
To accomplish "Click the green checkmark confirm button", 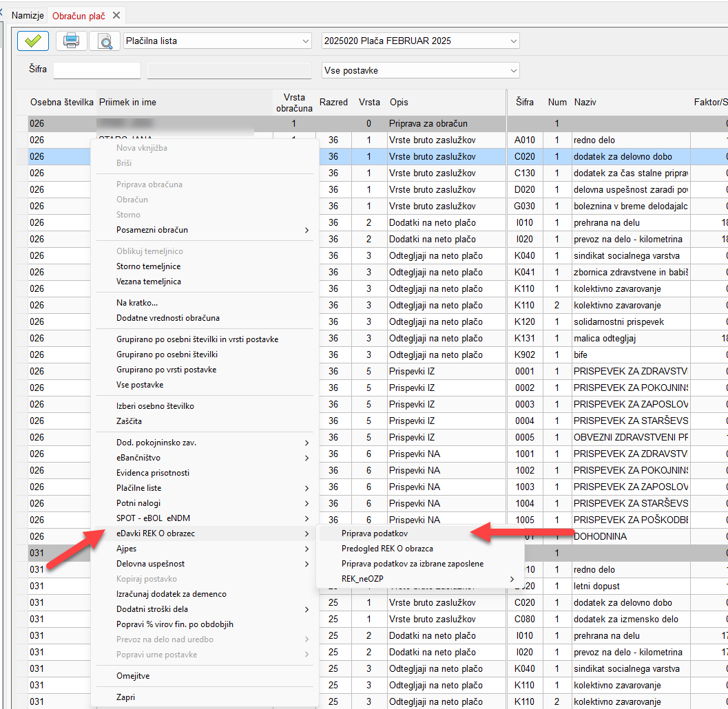I will (33, 41).
